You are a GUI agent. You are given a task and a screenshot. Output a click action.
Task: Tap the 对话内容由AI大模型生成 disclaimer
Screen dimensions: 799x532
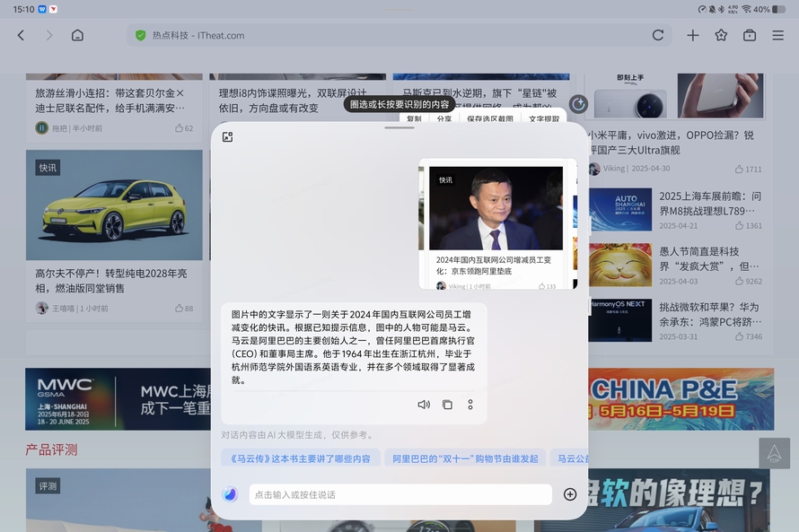point(297,435)
